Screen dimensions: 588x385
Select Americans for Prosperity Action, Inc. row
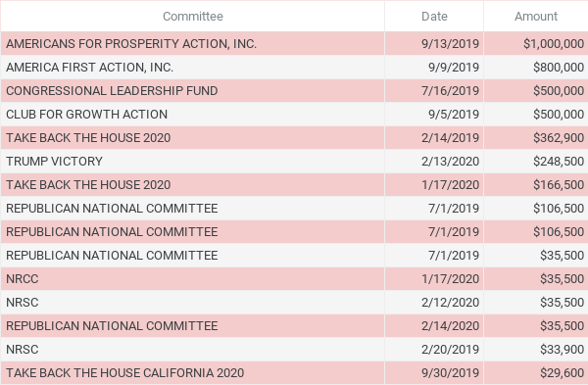pos(294,44)
